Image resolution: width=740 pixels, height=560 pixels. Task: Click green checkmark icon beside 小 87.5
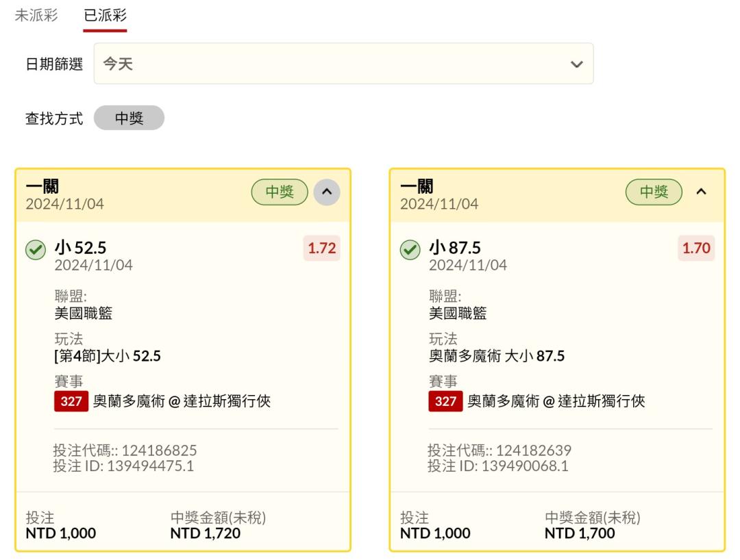tap(410, 251)
